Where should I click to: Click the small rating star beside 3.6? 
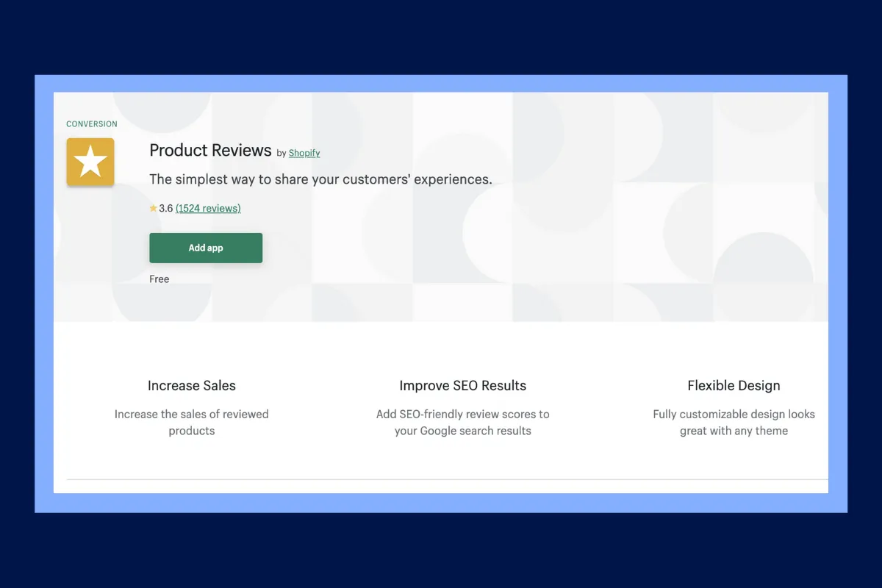click(153, 209)
